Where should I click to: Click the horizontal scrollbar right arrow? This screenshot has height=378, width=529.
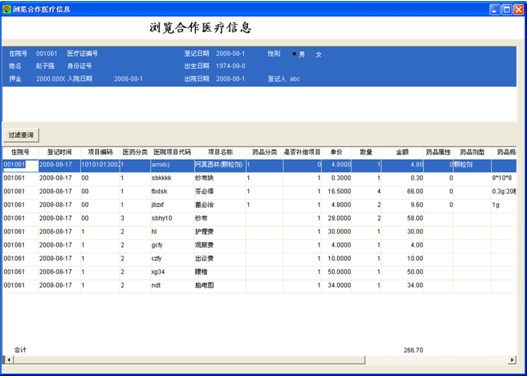click(x=512, y=360)
